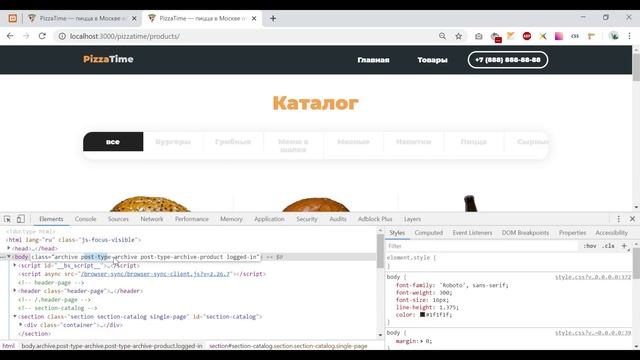Open the zoom magnifier in the address bar

[442, 36]
